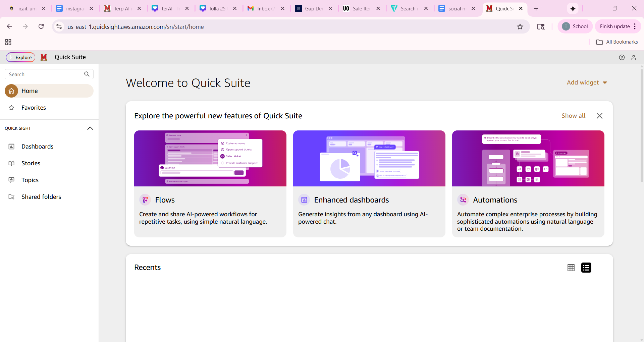Screen dimensions: 644x342
Task: Open Shared folders section
Action: [x=41, y=197]
